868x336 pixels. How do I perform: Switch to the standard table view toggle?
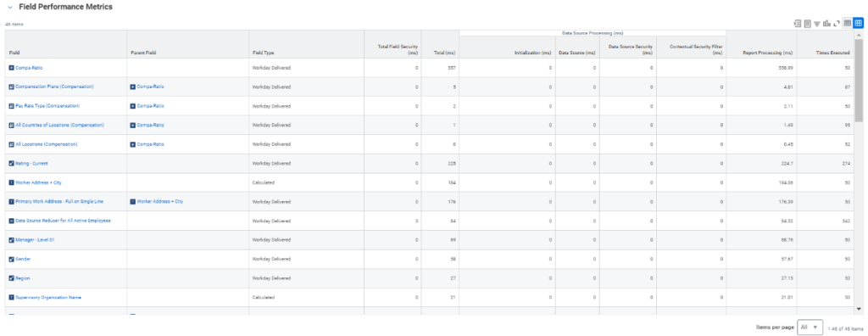[x=848, y=23]
